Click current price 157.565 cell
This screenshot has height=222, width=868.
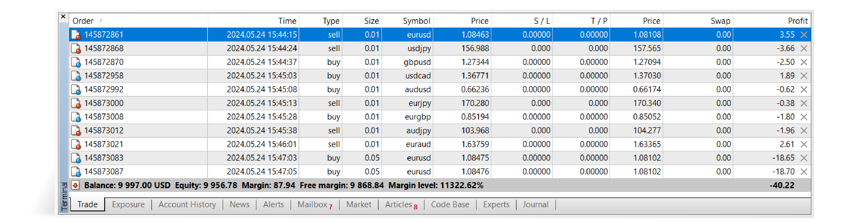pos(637,49)
